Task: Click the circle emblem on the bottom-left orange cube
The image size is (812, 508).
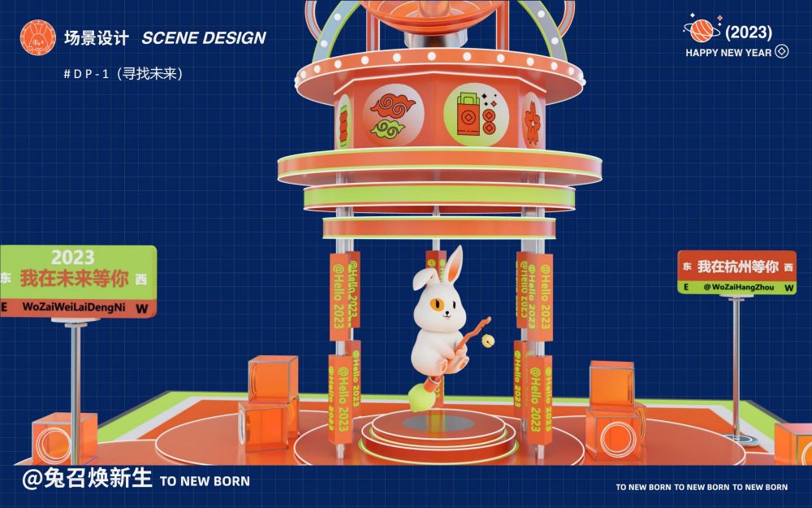Action: [x=53, y=443]
